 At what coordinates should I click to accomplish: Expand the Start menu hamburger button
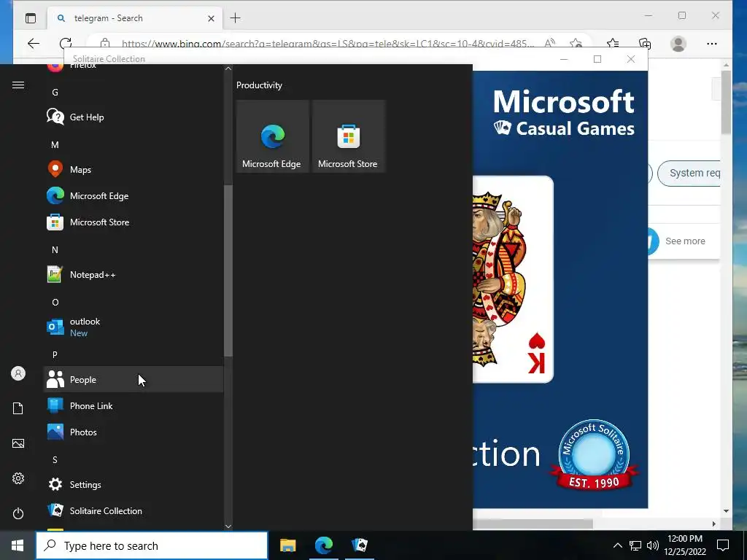[18, 85]
